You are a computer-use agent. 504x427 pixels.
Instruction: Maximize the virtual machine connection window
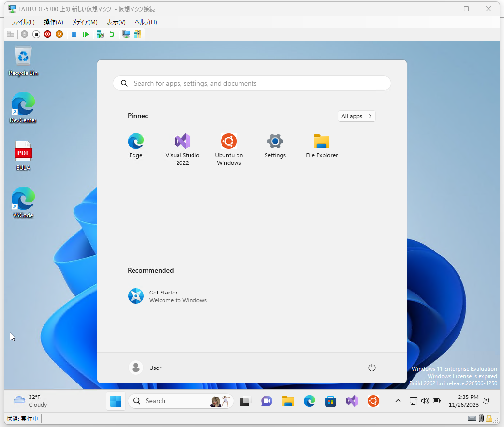[466, 9]
